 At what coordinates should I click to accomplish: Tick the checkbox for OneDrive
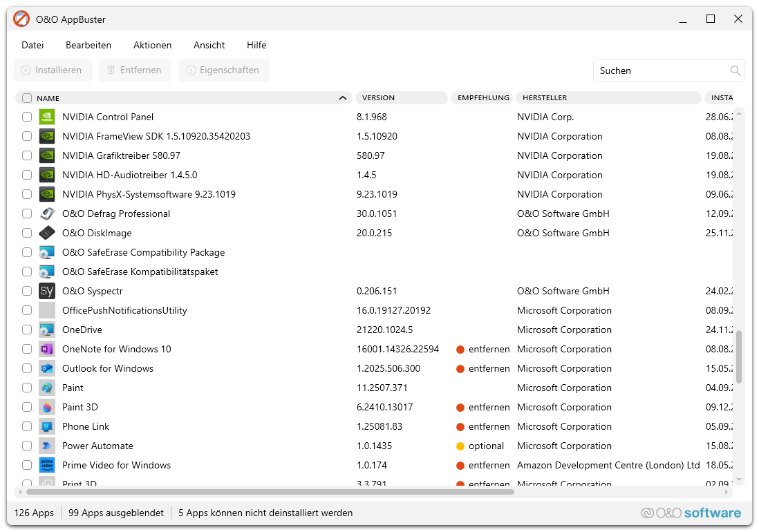click(x=27, y=330)
